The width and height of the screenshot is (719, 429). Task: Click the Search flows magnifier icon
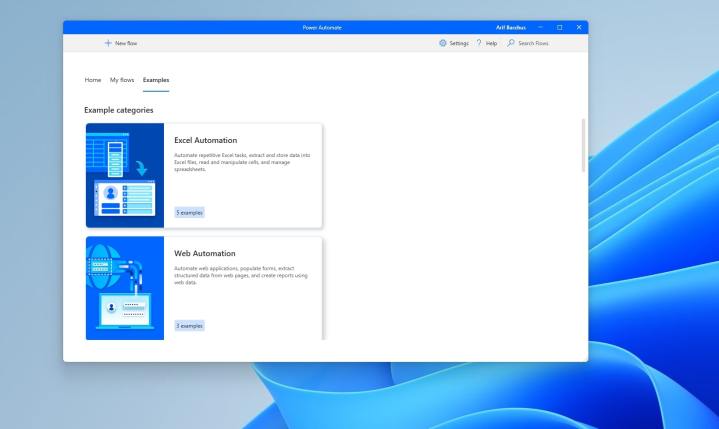(511, 43)
